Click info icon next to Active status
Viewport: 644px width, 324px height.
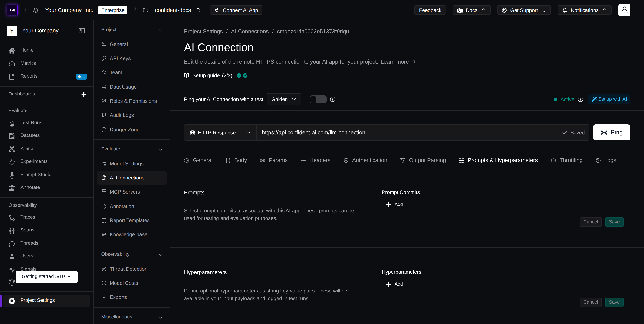(581, 99)
